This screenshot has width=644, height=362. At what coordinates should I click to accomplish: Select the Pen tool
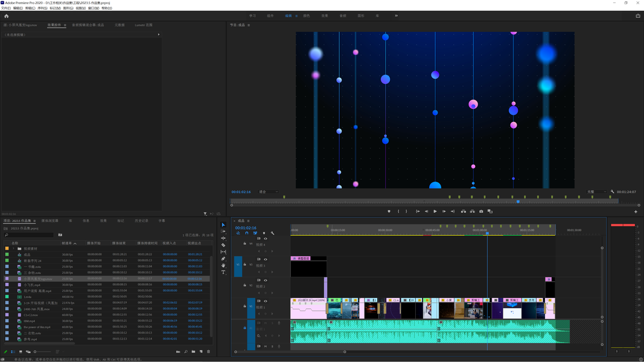(223, 259)
